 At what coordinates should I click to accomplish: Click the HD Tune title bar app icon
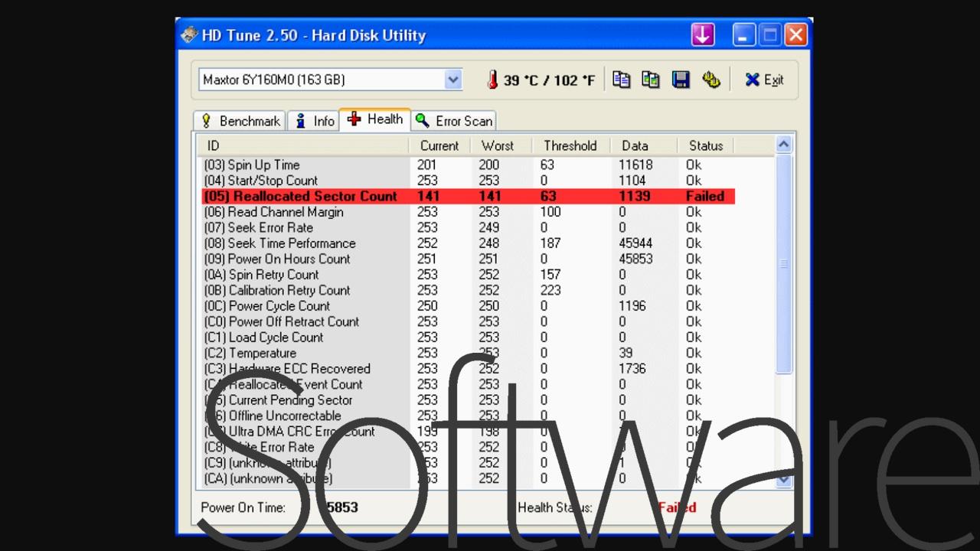tap(189, 35)
